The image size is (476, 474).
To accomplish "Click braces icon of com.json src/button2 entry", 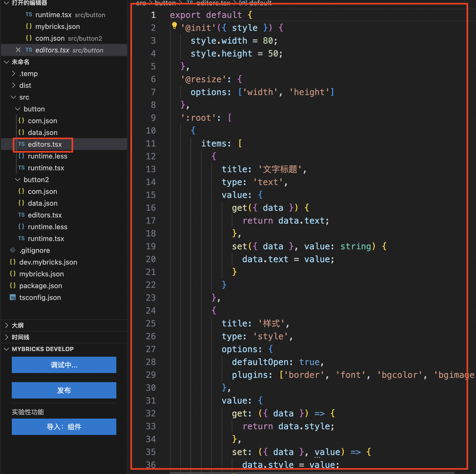I will (x=29, y=38).
